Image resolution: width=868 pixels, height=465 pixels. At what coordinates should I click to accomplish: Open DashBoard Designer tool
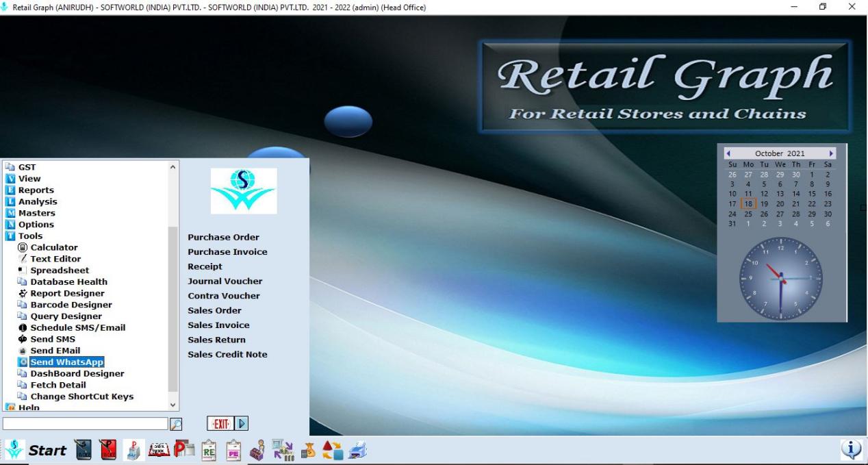77,373
